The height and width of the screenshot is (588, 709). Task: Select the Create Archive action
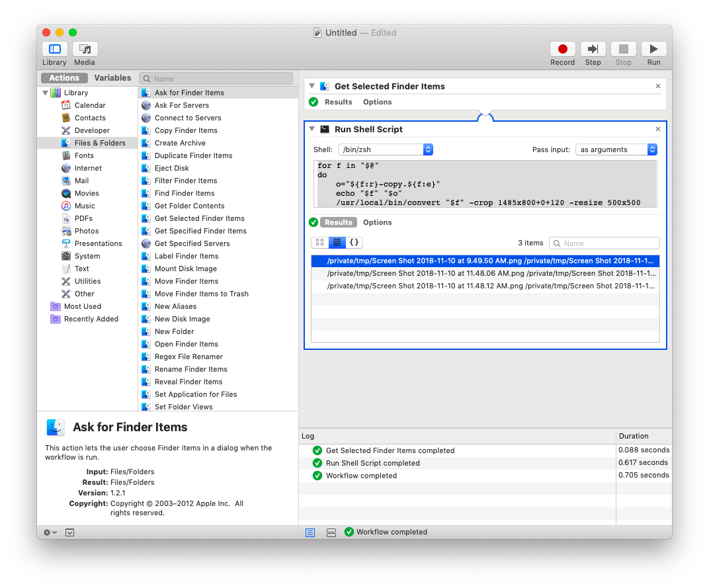pyautogui.click(x=218, y=143)
